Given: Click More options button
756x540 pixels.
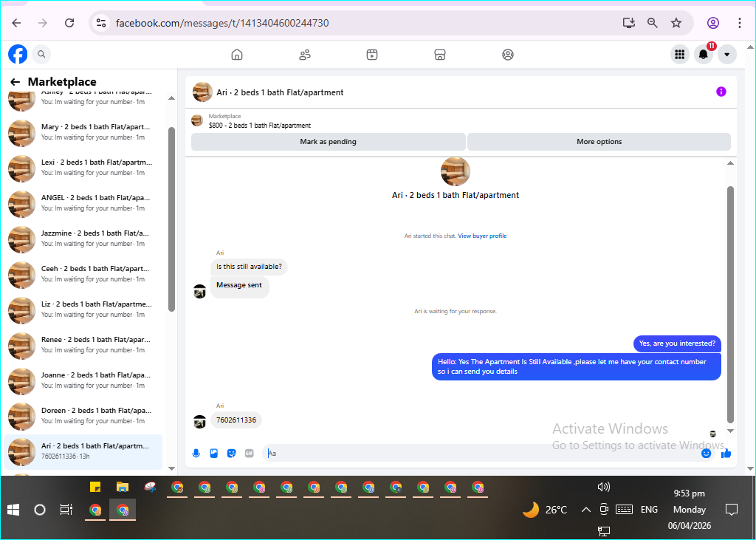Looking at the screenshot, I should (599, 142).
